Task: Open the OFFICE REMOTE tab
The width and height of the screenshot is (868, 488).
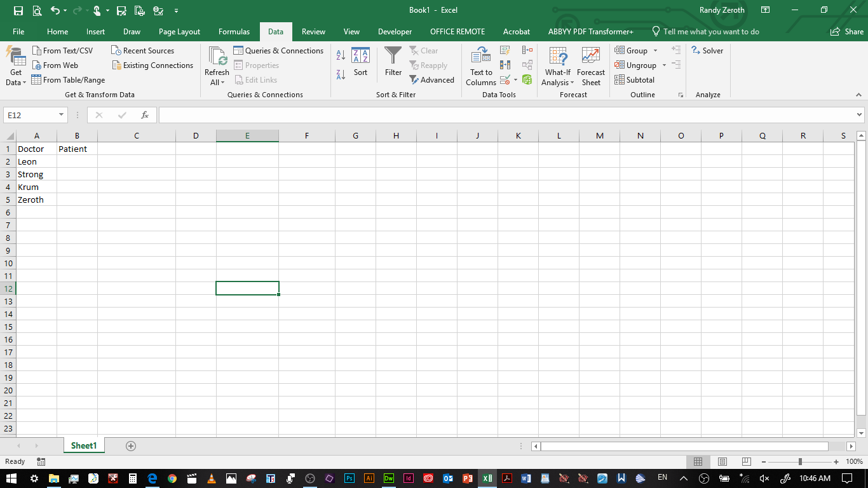Action: tap(458, 32)
